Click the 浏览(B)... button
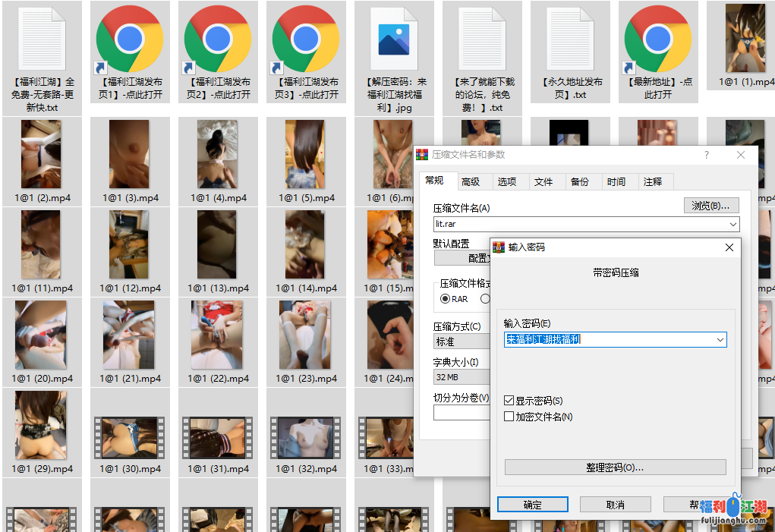This screenshot has width=775, height=532. pyautogui.click(x=711, y=206)
